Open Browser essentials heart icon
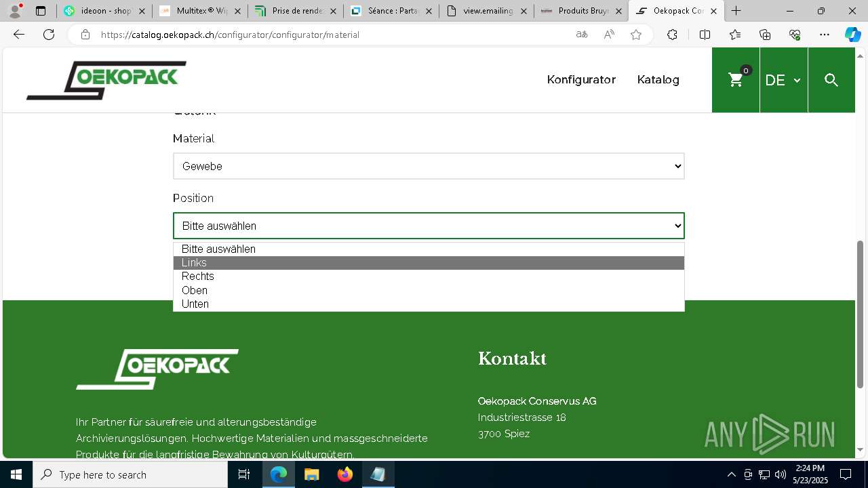The image size is (868, 488). click(795, 35)
